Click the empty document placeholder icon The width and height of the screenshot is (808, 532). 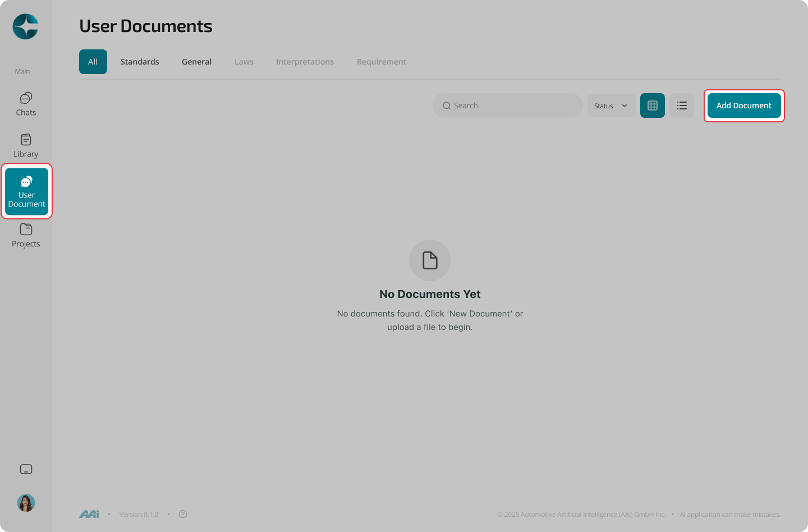coord(430,260)
